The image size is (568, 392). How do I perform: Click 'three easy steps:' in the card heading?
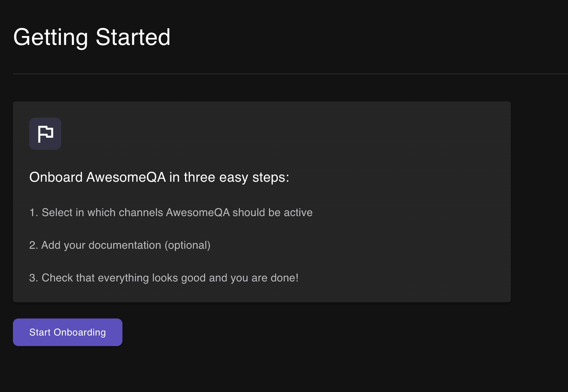tap(236, 177)
